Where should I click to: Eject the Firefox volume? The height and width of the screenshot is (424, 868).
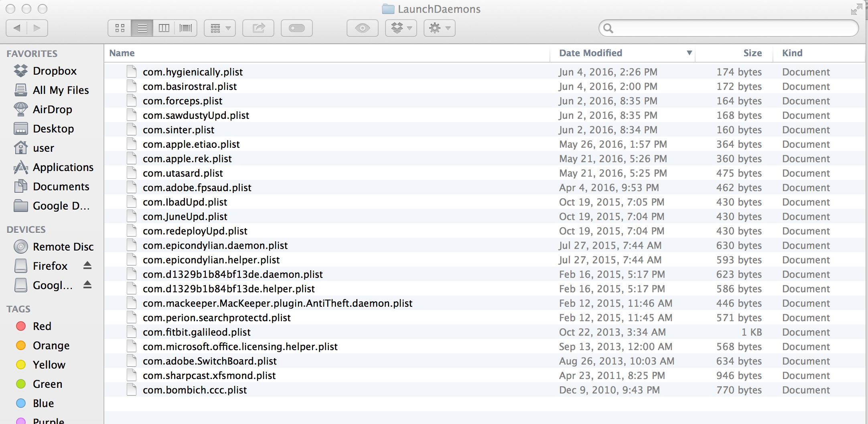click(87, 265)
